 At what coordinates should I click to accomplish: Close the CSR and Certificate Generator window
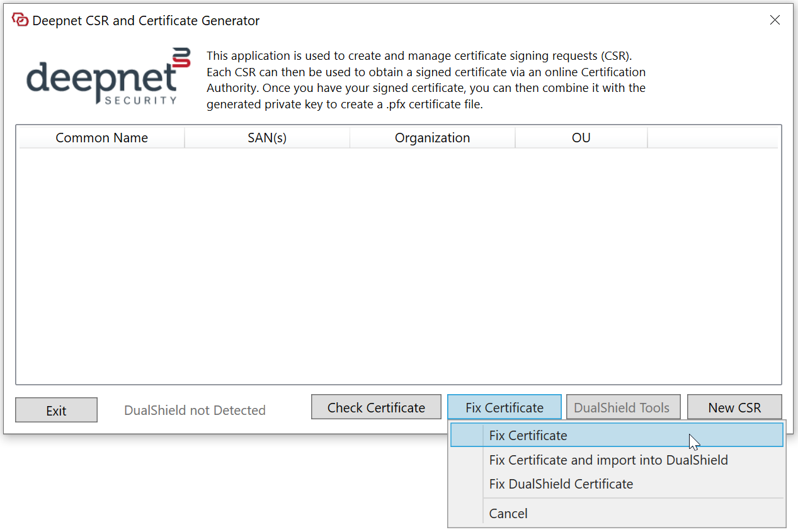(775, 20)
